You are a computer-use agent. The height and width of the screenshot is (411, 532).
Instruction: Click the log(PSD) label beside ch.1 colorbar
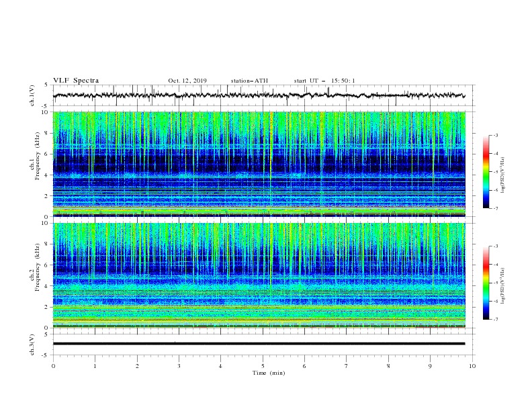[503, 175]
